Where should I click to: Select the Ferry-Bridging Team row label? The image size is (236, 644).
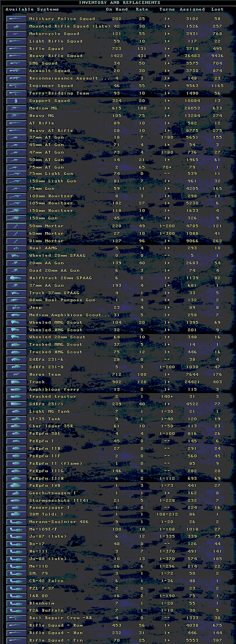click(x=59, y=93)
